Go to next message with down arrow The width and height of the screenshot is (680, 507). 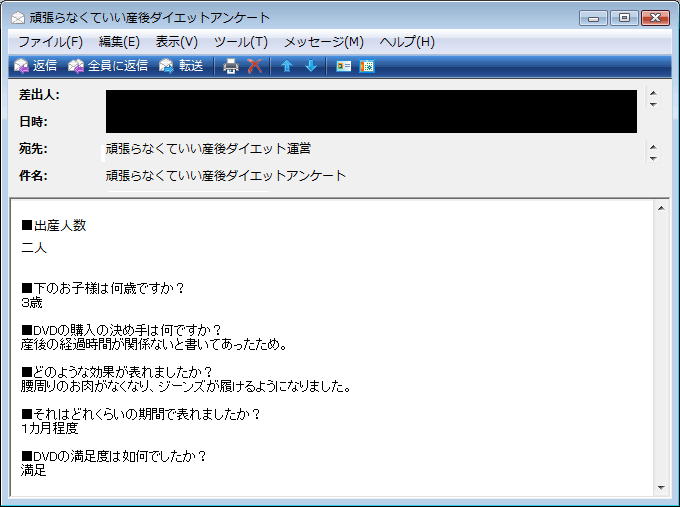[311, 66]
